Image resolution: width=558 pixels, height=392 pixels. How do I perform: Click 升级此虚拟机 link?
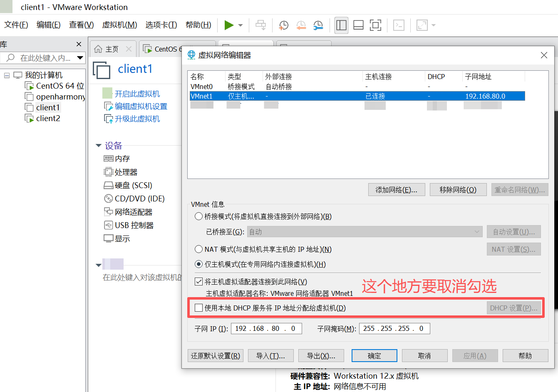(137, 119)
